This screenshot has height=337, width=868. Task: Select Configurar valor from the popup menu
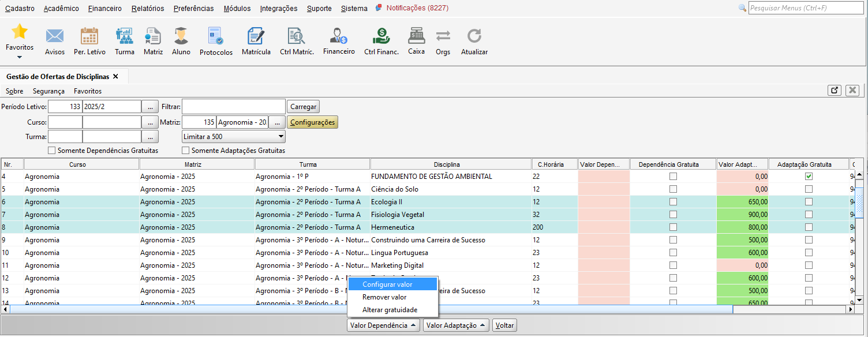point(392,284)
